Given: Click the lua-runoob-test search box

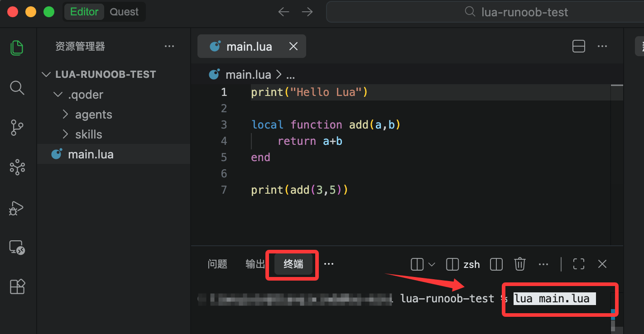Looking at the screenshot, I should (485, 12).
